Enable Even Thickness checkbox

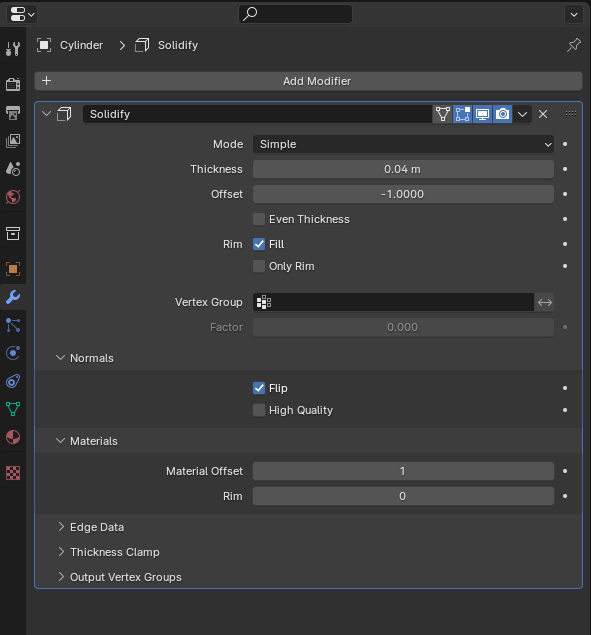[259, 219]
